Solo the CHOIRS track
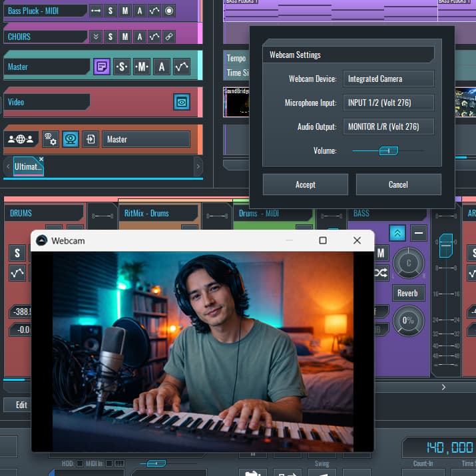 pos(111,37)
